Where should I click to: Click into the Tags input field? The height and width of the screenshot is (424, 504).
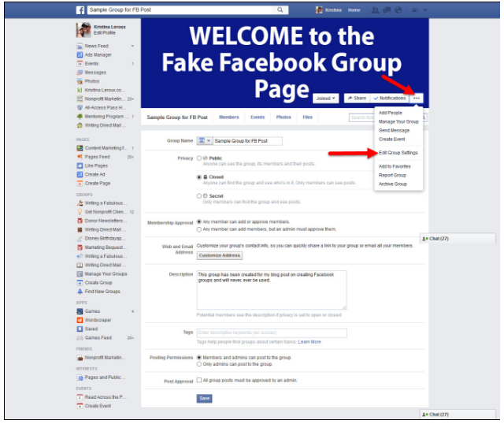click(272, 333)
